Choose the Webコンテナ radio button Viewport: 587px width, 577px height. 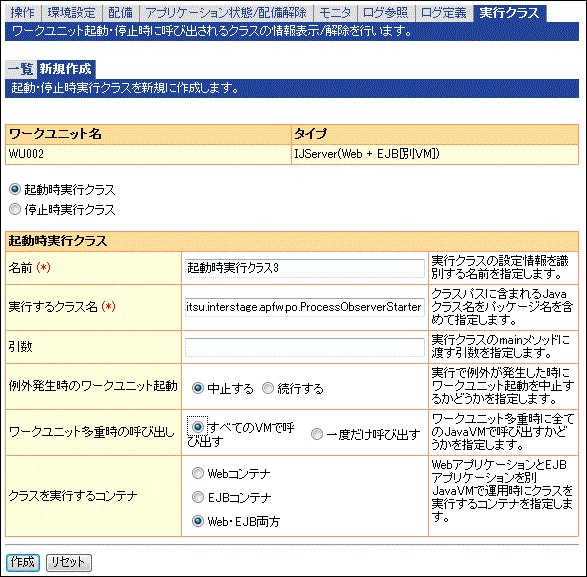click(x=198, y=473)
